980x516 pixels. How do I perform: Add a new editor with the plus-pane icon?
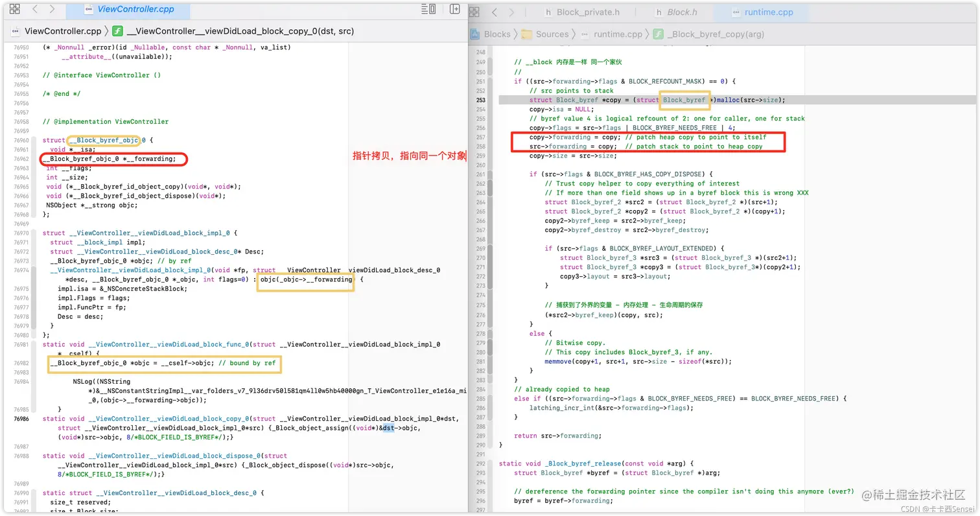[455, 9]
